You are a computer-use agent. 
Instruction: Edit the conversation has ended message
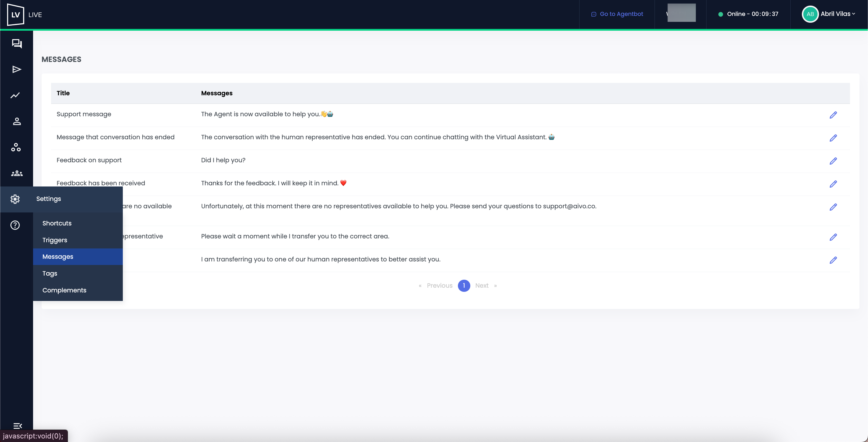click(x=833, y=138)
